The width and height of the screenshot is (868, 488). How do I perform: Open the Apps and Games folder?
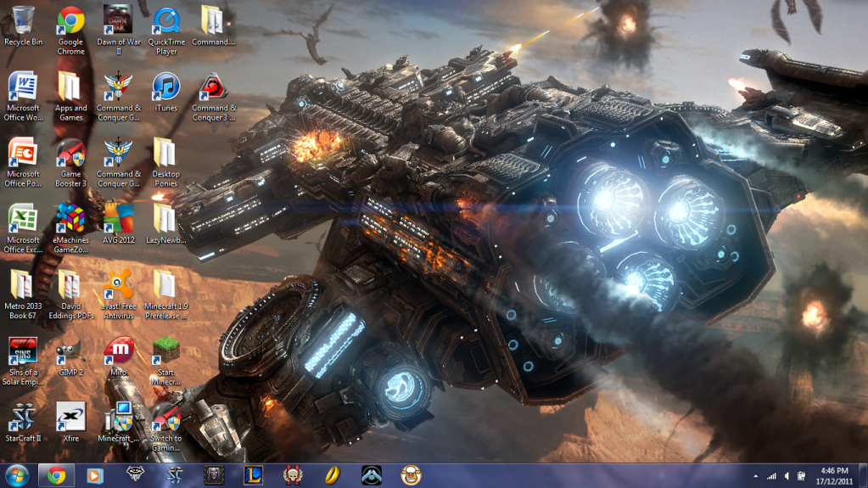(x=71, y=97)
